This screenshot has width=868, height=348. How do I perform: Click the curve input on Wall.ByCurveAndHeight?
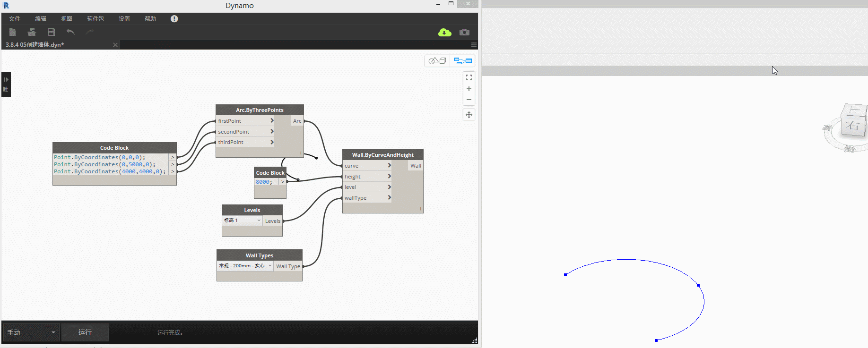(367, 166)
